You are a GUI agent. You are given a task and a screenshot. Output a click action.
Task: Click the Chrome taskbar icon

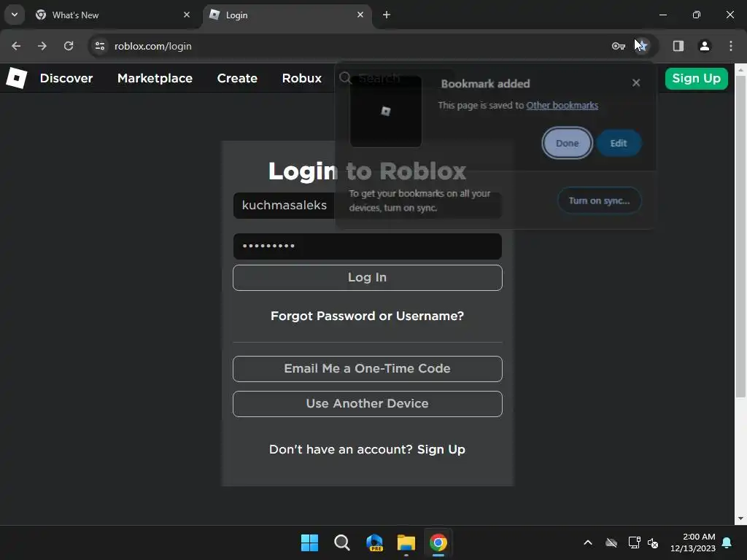(438, 542)
